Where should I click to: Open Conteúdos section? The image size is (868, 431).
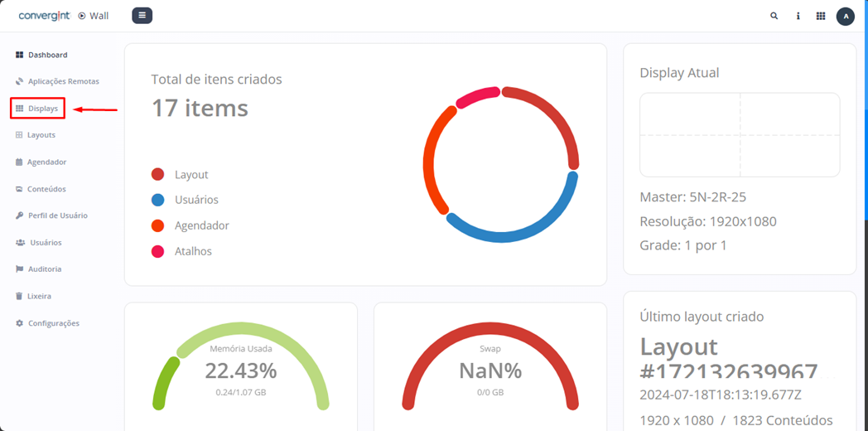click(x=46, y=189)
